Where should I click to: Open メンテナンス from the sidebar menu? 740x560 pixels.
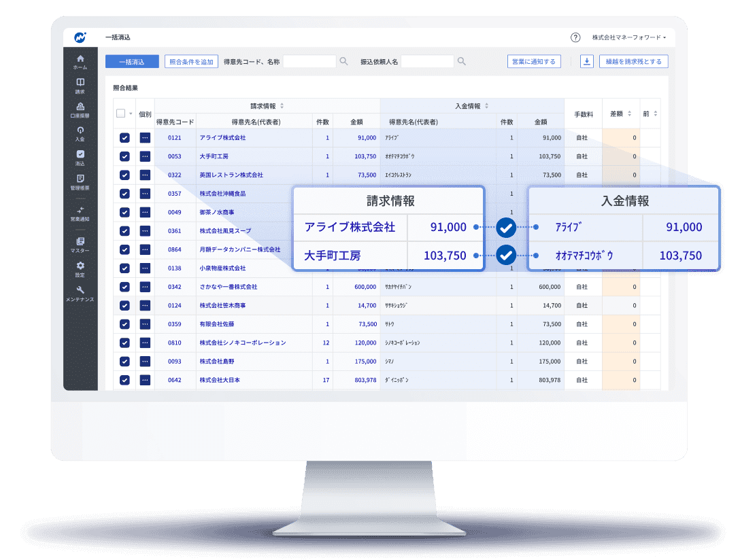(80, 294)
